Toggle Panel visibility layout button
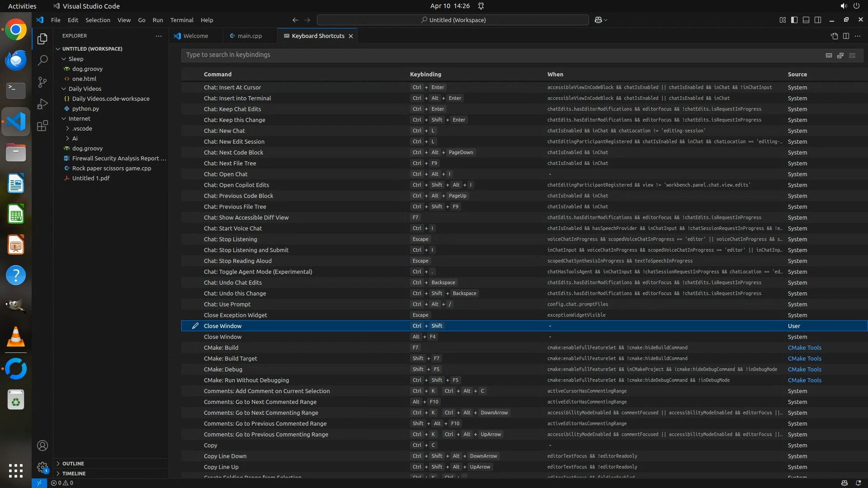The width and height of the screenshot is (868, 488). [x=806, y=20]
